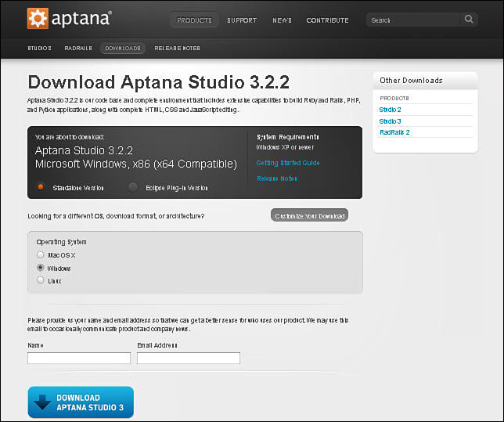Click the Download Aptana Studio 3.2.2 heading
Viewport: 504px width, 422px height.
pyautogui.click(x=159, y=82)
